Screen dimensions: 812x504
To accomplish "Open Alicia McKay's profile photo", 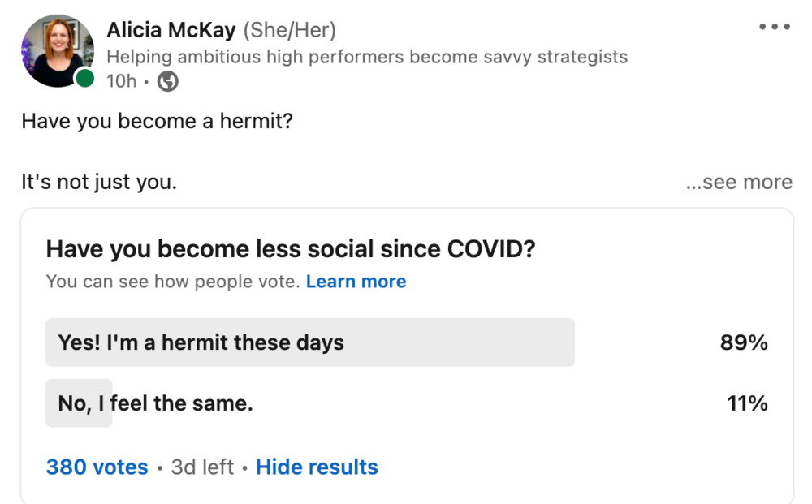I will 57,50.
